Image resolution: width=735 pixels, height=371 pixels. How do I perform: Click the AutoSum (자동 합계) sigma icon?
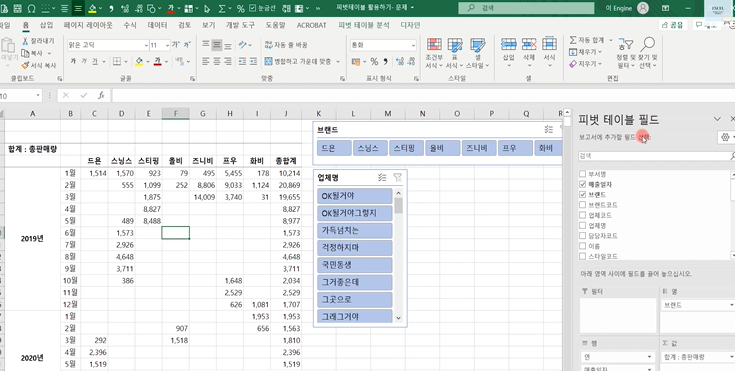pyautogui.click(x=573, y=40)
